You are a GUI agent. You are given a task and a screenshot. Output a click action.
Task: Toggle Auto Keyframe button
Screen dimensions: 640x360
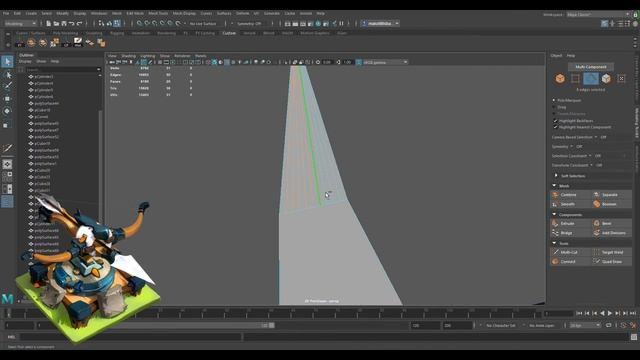click(623, 325)
